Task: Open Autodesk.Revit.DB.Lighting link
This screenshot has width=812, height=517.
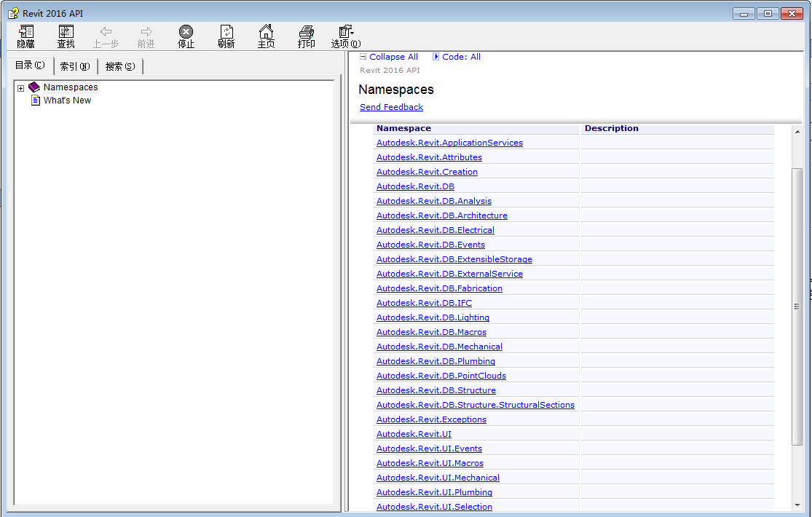Action: (433, 317)
